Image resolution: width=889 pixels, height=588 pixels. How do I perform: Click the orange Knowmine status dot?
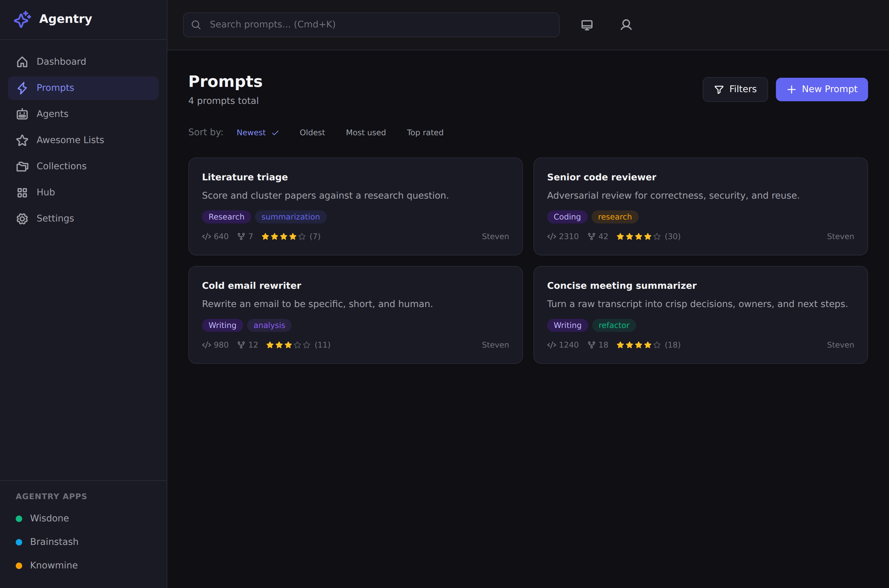[x=19, y=565]
